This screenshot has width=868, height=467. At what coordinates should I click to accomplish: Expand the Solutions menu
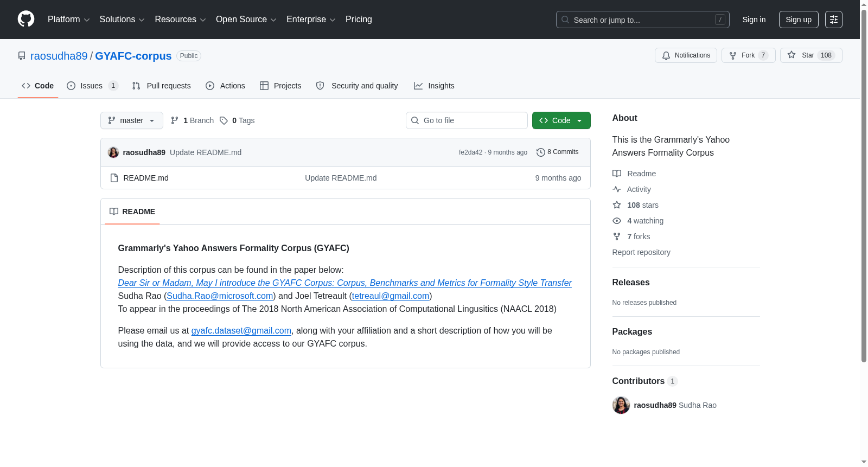122,20
